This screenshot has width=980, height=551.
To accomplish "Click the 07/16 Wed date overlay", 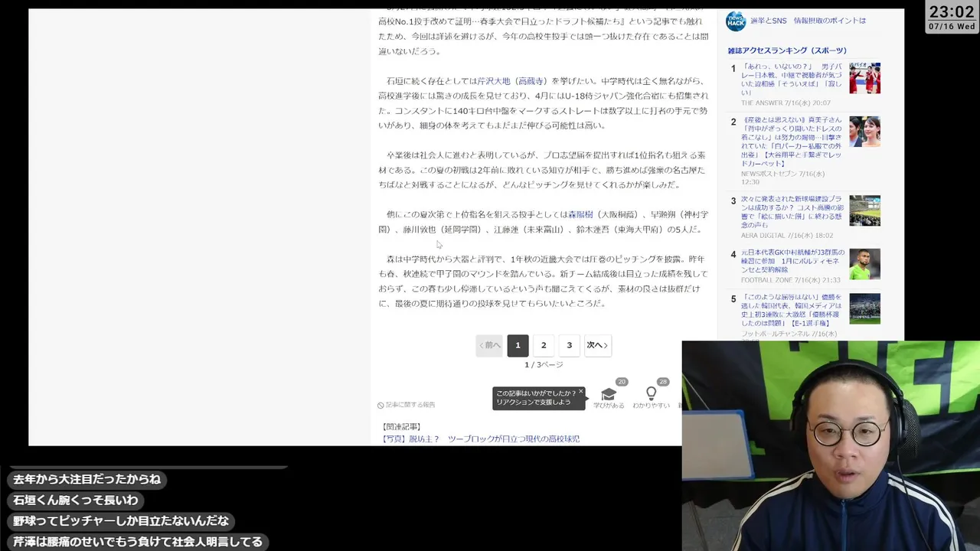I will click(952, 27).
